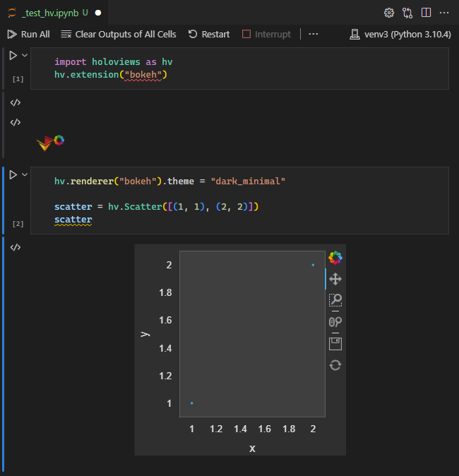Toggle the Wheel Zoom tool
The height and width of the screenshot is (476, 459).
point(335,322)
